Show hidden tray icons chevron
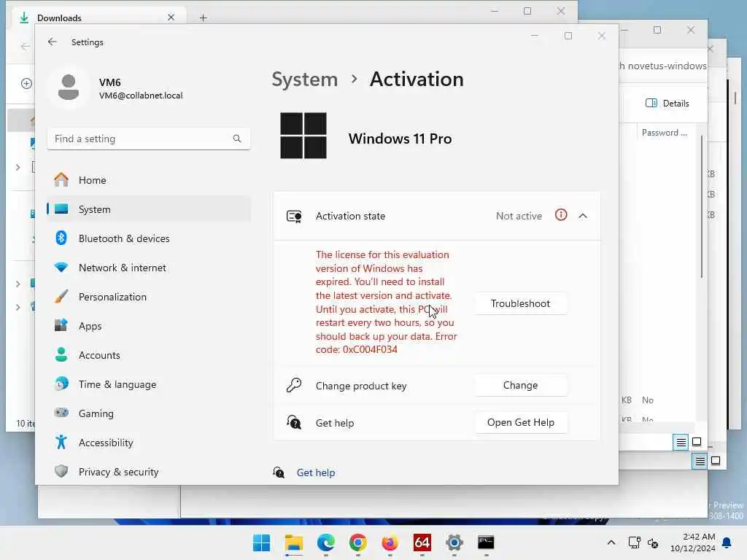The image size is (747, 560). (611, 542)
